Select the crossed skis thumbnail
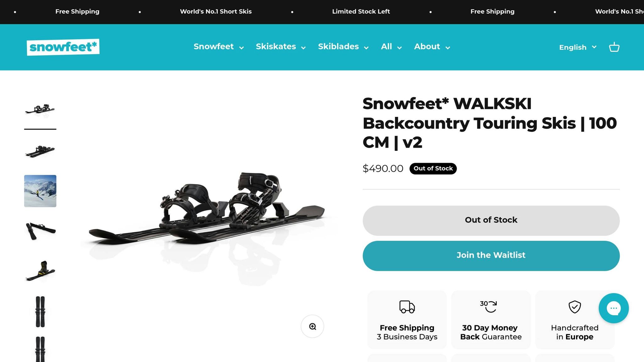 click(40, 230)
